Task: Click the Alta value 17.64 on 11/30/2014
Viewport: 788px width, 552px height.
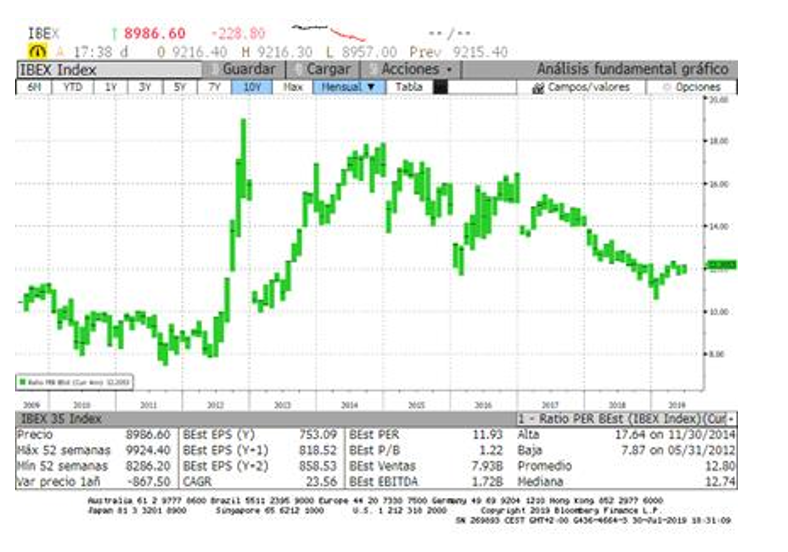Action: [675, 435]
